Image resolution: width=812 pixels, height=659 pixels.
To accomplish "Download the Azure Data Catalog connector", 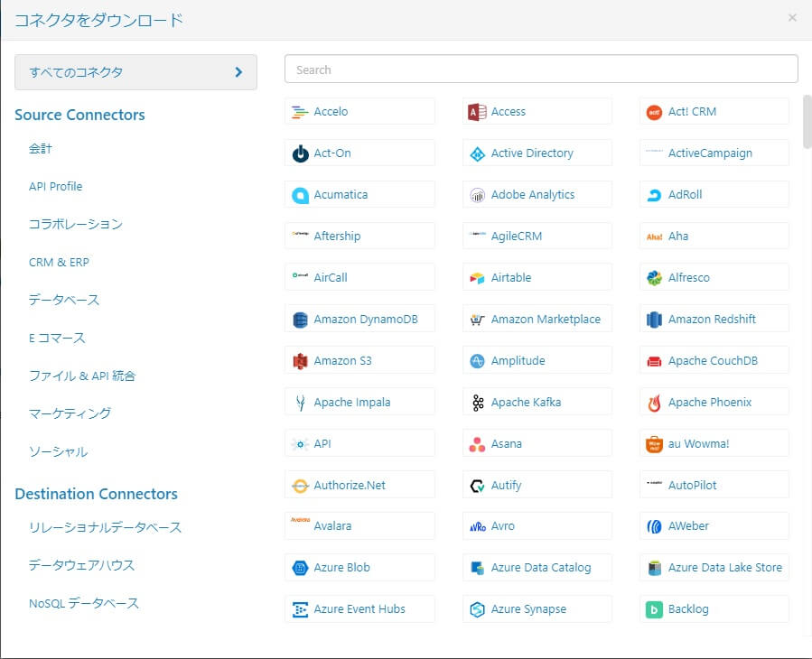I will coord(537,567).
